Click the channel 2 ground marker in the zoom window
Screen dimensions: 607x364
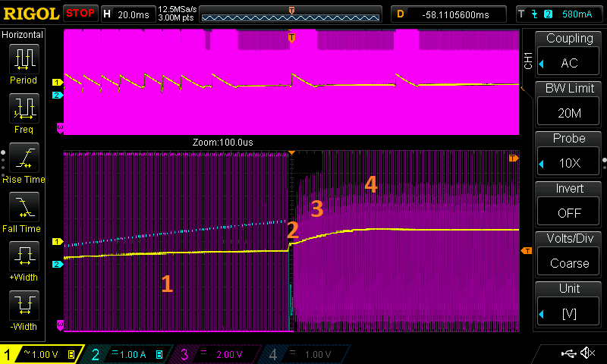tap(58, 264)
